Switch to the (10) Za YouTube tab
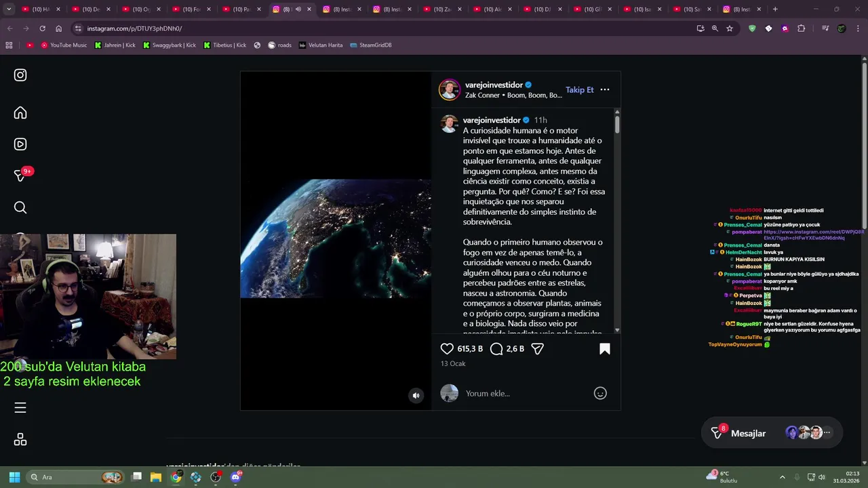Screen dimensions: 868x488 point(443,9)
